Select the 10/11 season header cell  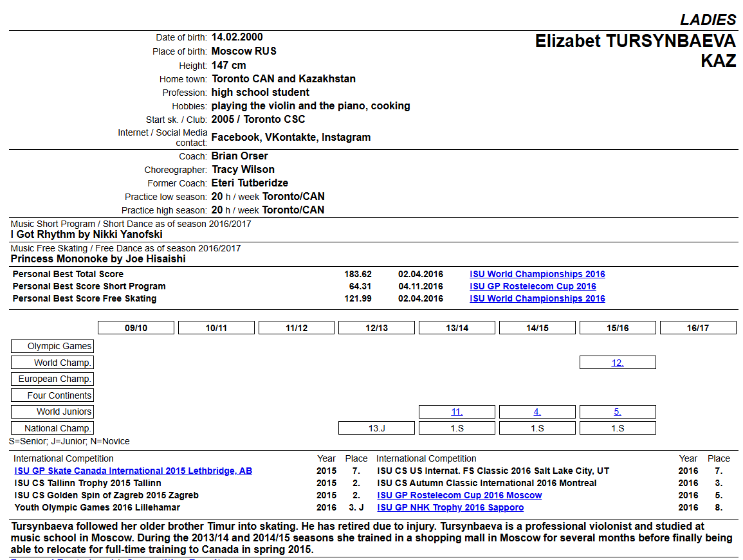point(216,328)
